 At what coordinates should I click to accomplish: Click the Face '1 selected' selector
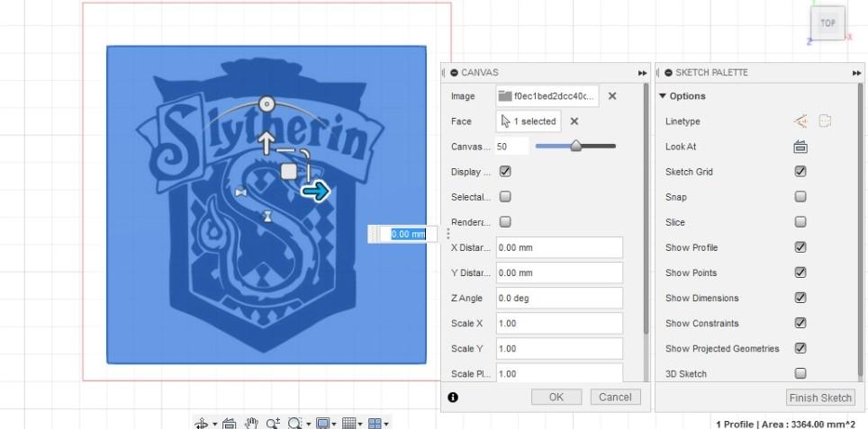point(529,121)
